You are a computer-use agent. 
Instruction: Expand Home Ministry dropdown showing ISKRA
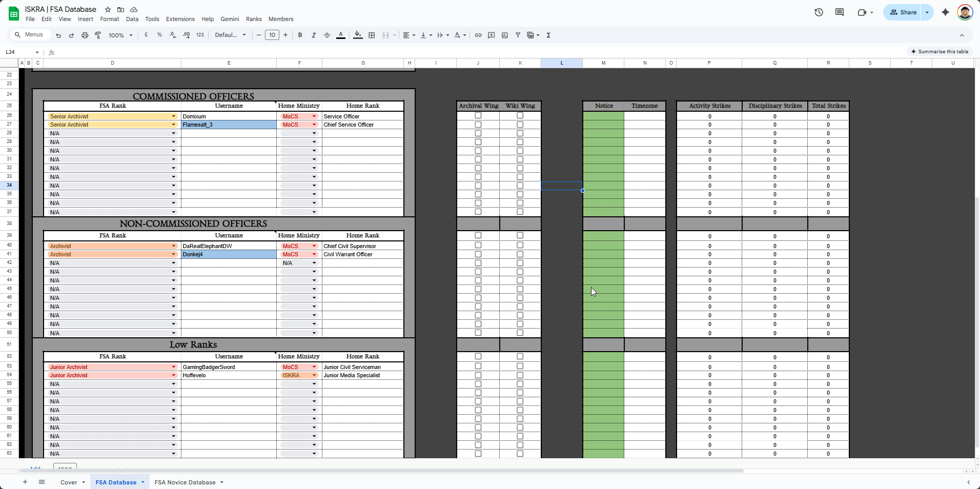(314, 375)
